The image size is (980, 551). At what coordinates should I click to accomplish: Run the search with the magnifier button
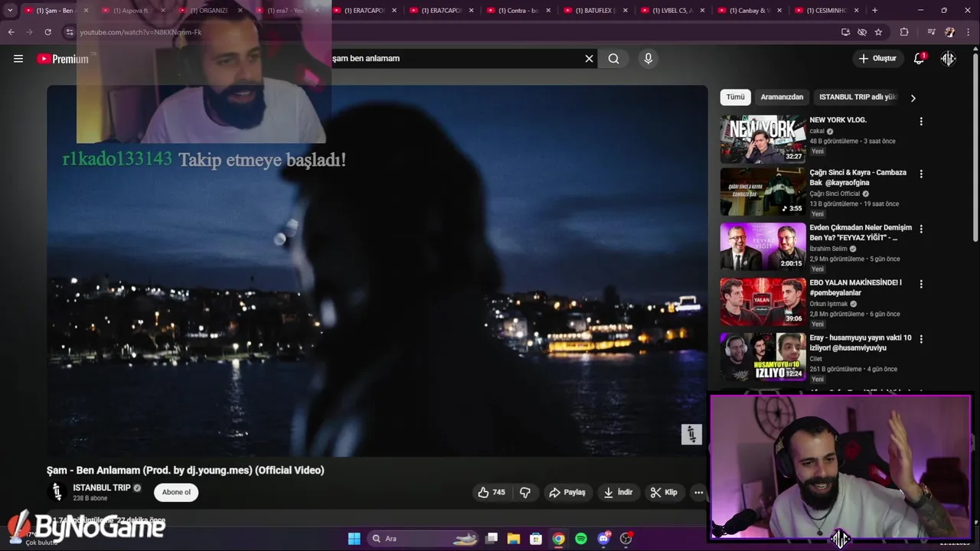[x=613, y=58]
